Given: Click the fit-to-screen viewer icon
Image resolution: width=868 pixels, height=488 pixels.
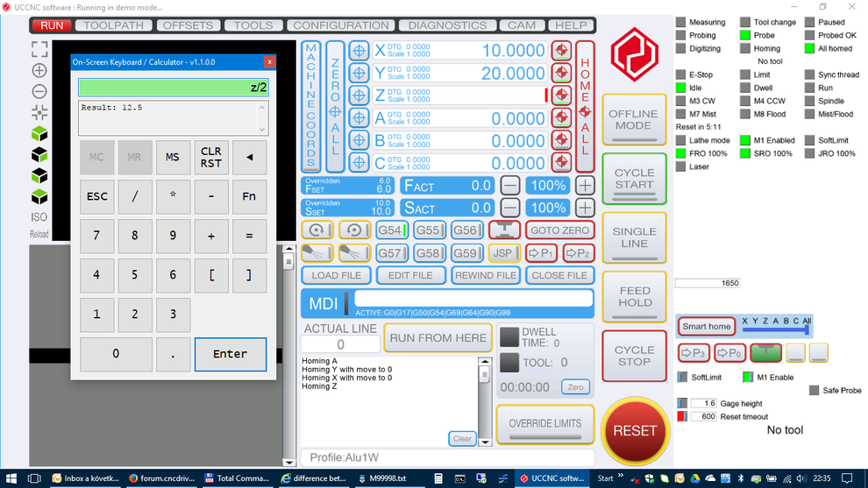Looking at the screenshot, I should pos(39,49).
